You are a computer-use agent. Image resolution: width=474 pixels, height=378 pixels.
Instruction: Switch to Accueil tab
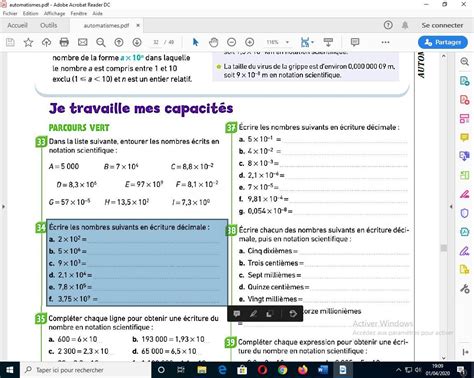point(17,25)
